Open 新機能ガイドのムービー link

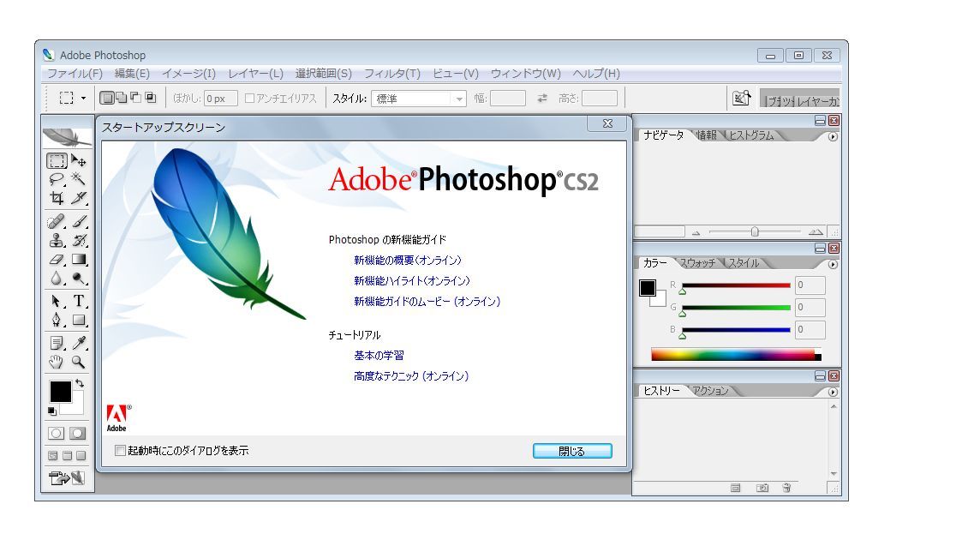click(x=427, y=302)
